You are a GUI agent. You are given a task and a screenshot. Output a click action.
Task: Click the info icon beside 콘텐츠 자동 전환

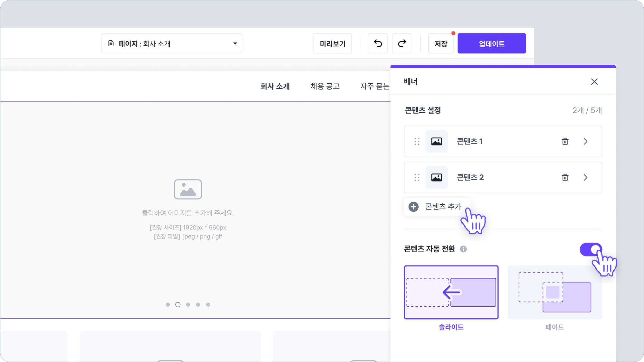(463, 249)
